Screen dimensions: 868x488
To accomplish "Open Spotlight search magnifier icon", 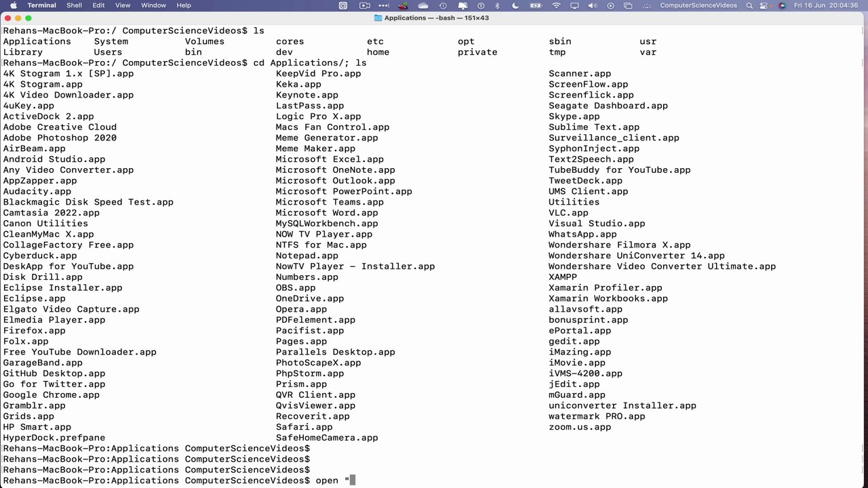I will 749,5.
